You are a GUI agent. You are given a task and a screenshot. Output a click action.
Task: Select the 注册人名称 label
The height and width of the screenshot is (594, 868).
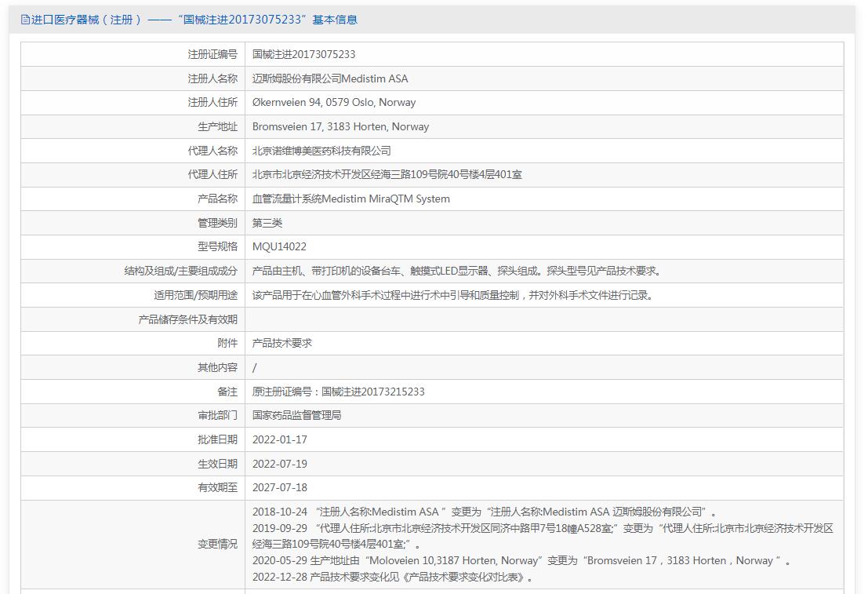pyautogui.click(x=212, y=78)
